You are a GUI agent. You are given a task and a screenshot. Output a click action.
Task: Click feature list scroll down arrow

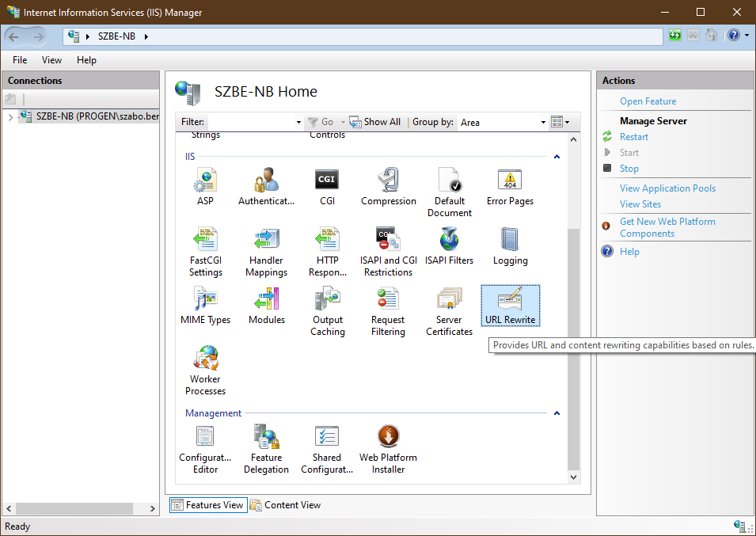[573, 477]
